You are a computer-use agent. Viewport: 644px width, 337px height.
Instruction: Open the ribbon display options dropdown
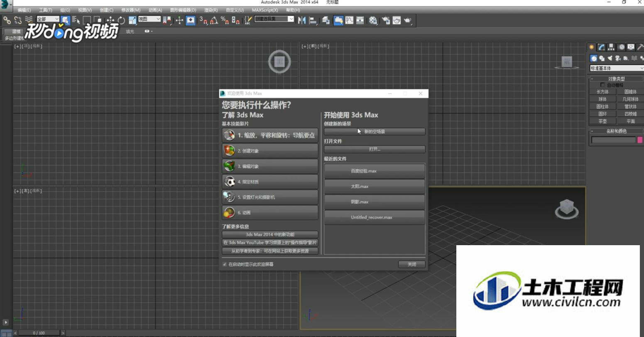[x=149, y=32]
